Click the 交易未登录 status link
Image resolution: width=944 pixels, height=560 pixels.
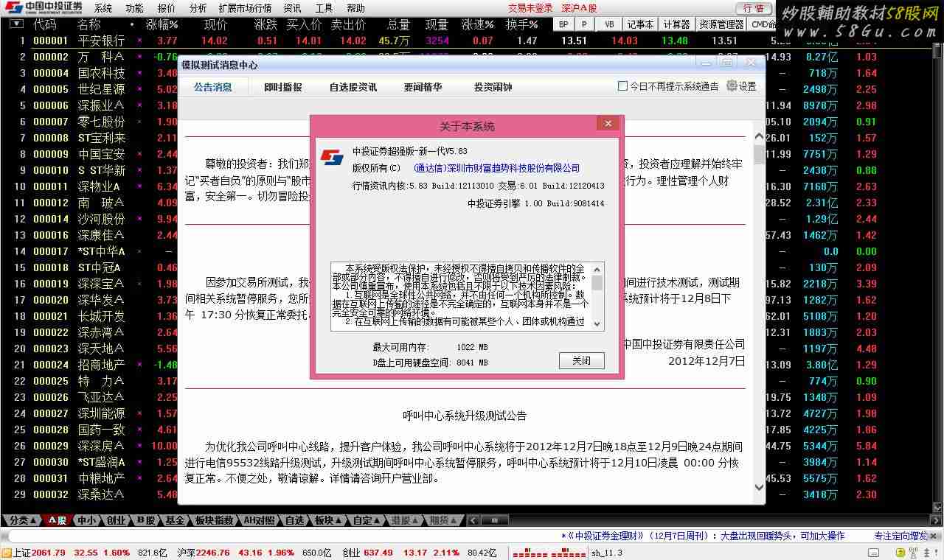click(x=530, y=8)
